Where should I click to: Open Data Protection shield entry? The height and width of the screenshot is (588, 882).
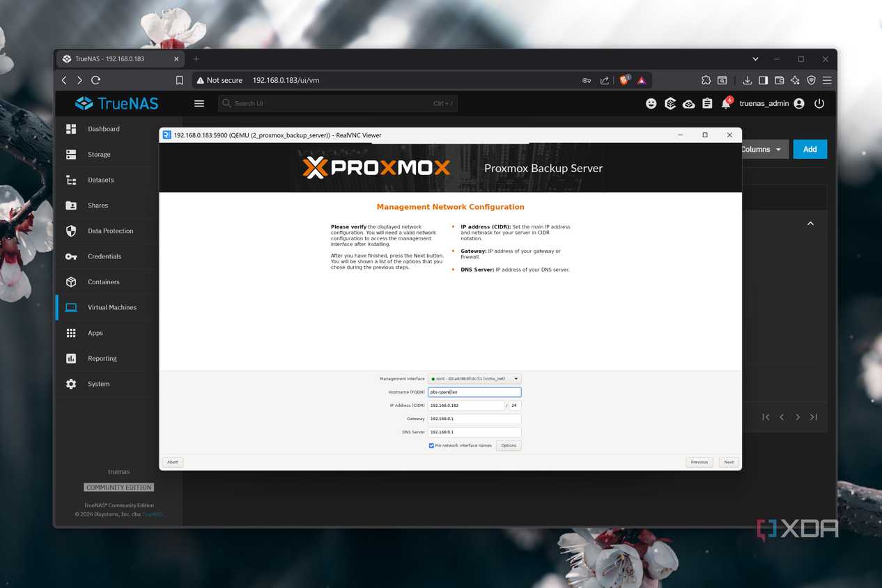pos(105,231)
